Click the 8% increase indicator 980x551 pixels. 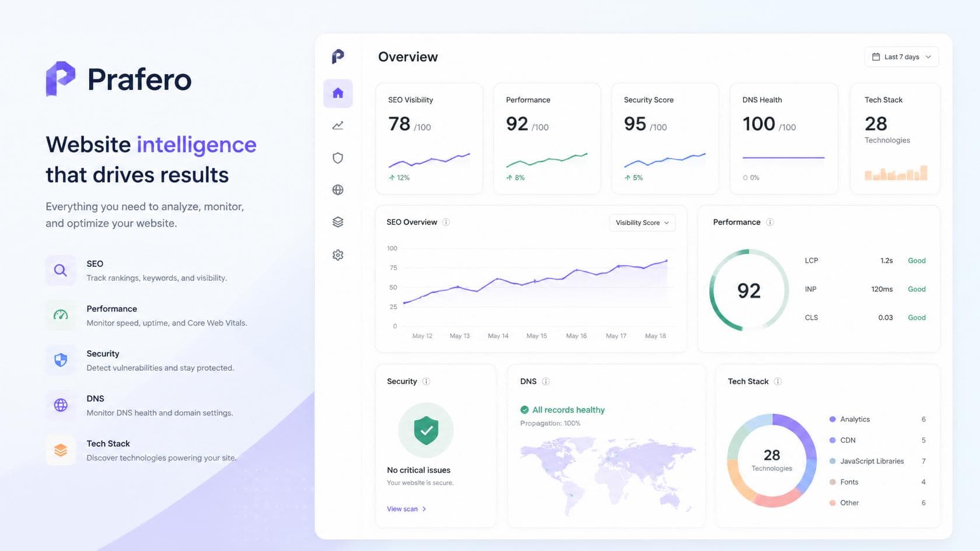(x=516, y=177)
